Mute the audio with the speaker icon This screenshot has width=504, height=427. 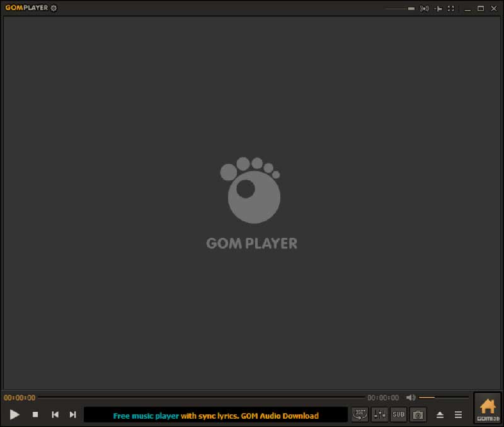(411, 397)
